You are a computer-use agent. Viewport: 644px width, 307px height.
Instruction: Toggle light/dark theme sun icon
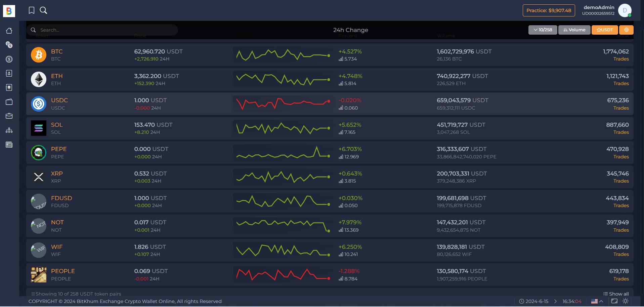click(x=626, y=301)
